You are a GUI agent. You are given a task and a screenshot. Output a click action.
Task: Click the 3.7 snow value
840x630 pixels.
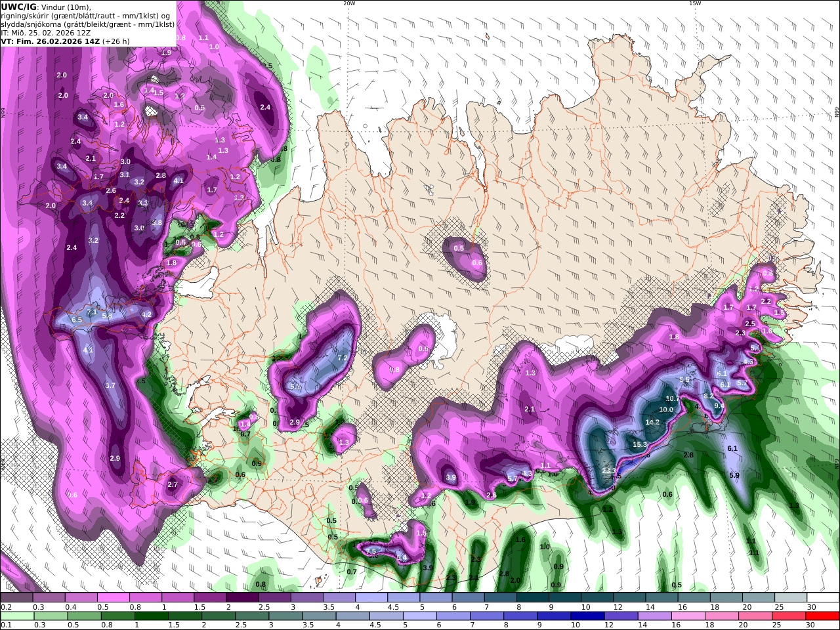pos(110,385)
